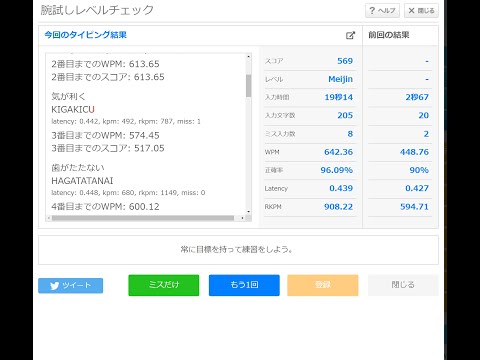
Task: Click the scroll-right arrow of results log
Action: [242, 218]
